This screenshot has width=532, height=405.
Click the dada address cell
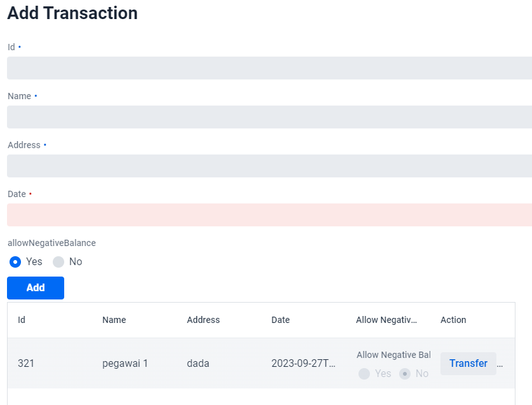coord(198,364)
